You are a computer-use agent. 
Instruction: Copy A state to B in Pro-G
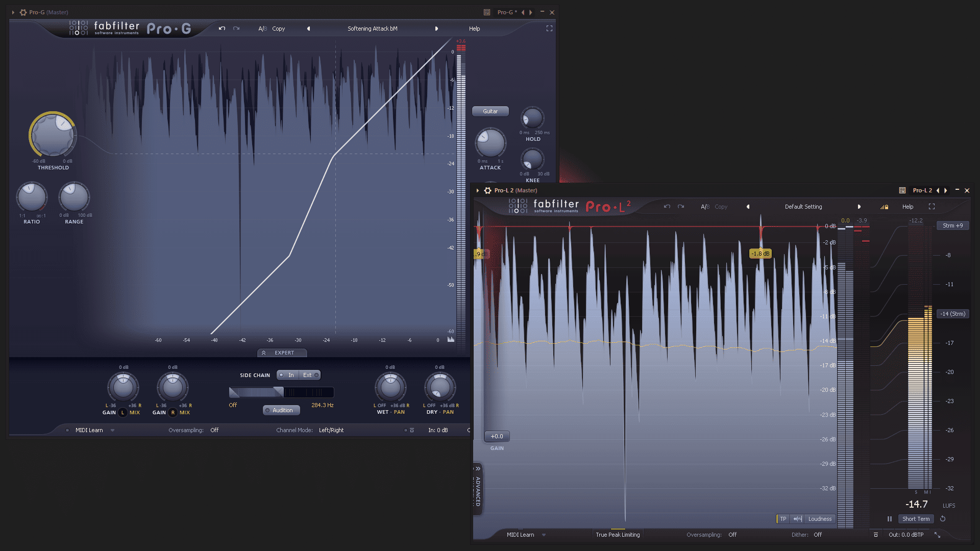click(x=278, y=29)
